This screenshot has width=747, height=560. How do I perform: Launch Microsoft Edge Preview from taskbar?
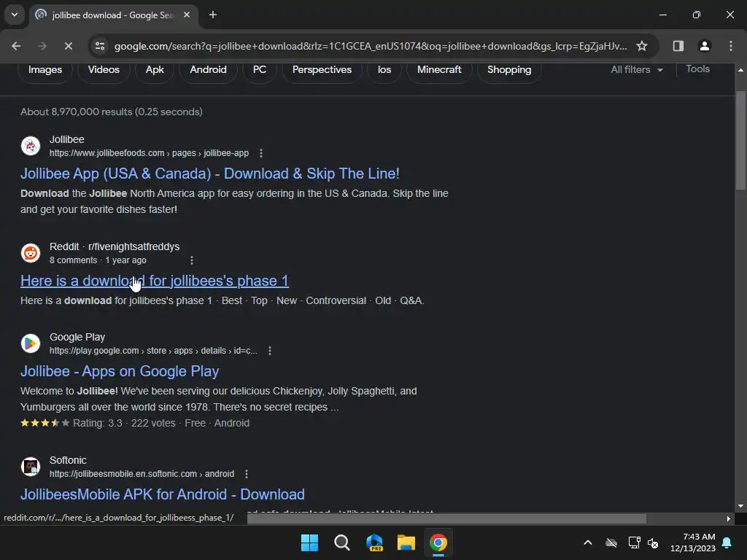(374, 542)
